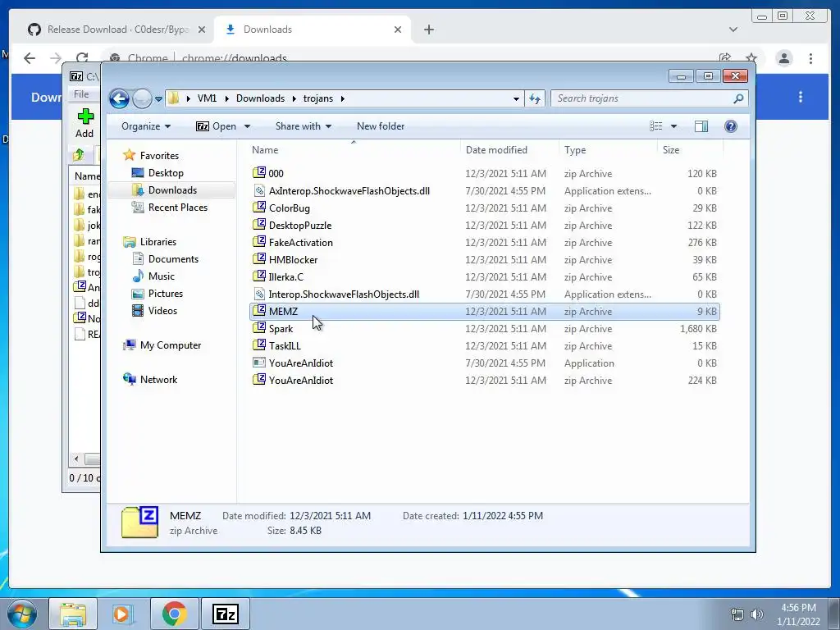The width and height of the screenshot is (840, 630).
Task: Click trojans in the address breadcrumb
Action: [318, 98]
